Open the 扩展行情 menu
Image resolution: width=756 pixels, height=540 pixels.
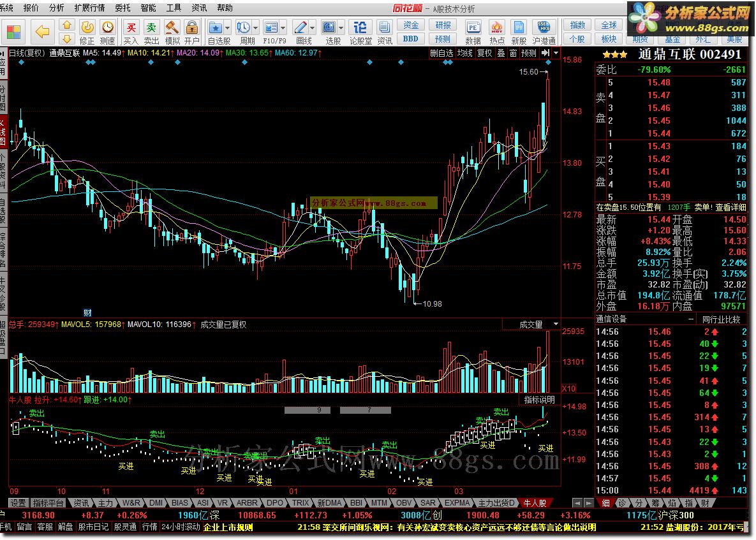(x=89, y=8)
